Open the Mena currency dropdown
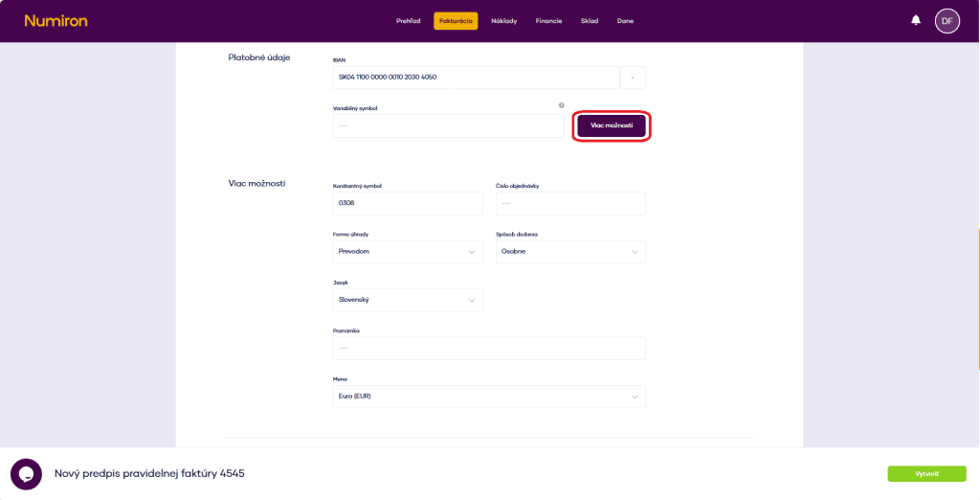 click(489, 397)
